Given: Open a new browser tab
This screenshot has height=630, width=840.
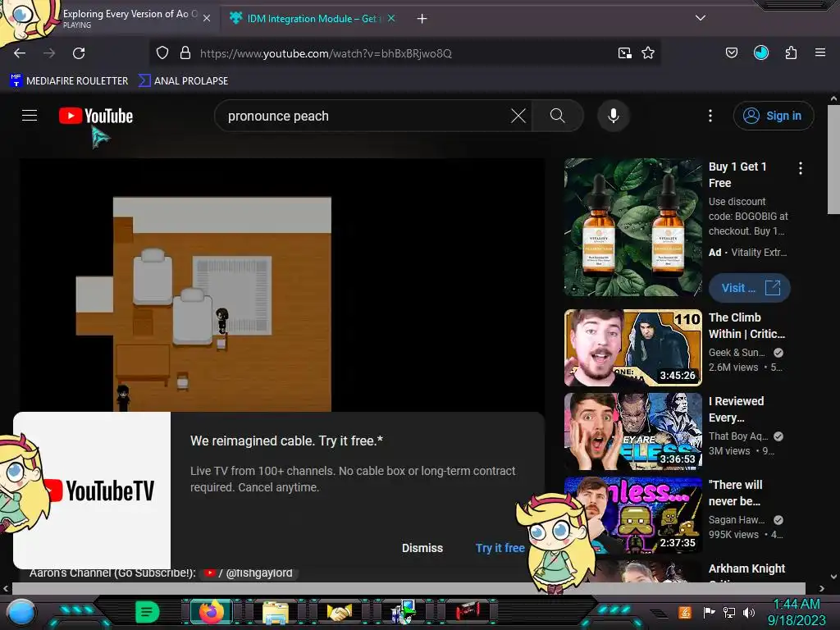Looking at the screenshot, I should point(422,19).
